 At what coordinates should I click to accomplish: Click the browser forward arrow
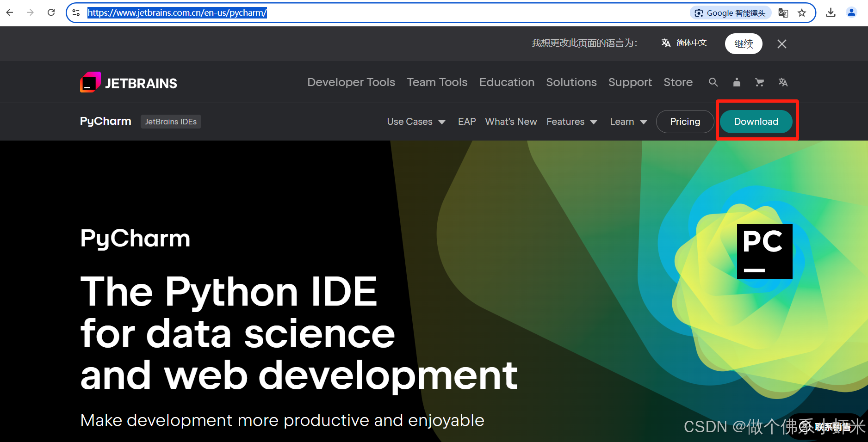point(31,12)
